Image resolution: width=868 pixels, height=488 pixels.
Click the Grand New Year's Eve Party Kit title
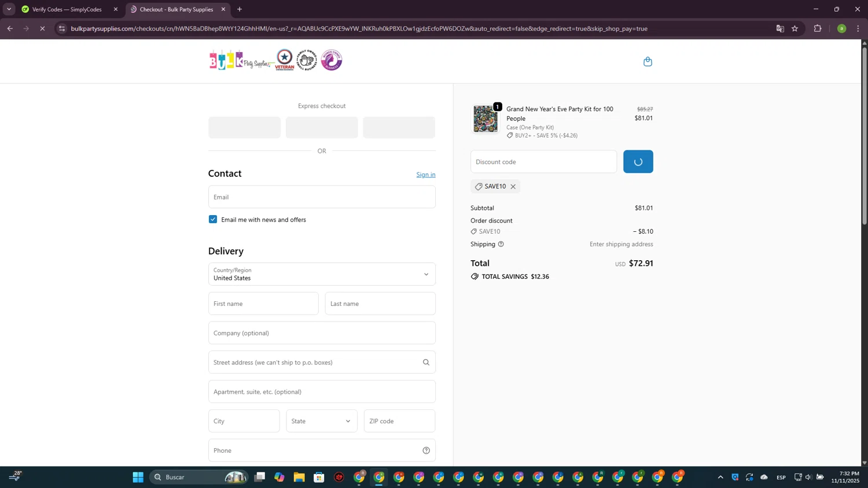coord(560,113)
